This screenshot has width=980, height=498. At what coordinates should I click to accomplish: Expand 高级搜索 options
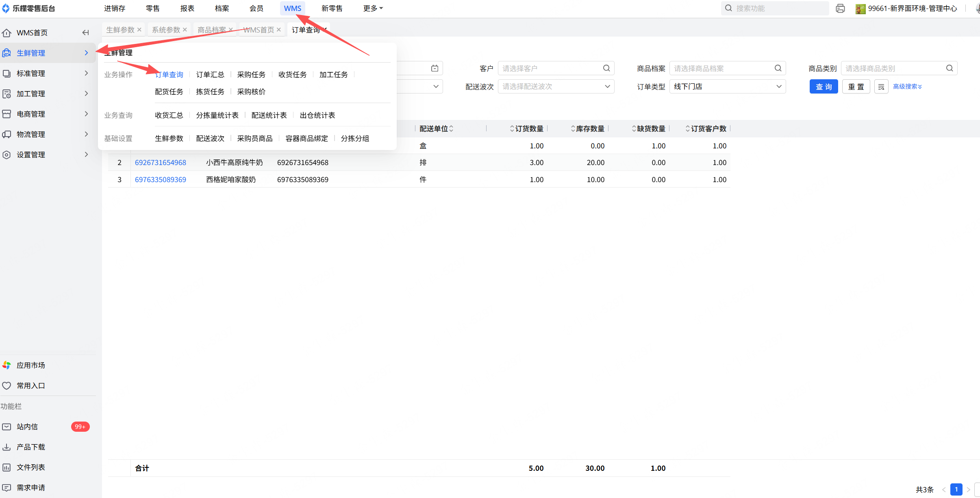pyautogui.click(x=907, y=87)
